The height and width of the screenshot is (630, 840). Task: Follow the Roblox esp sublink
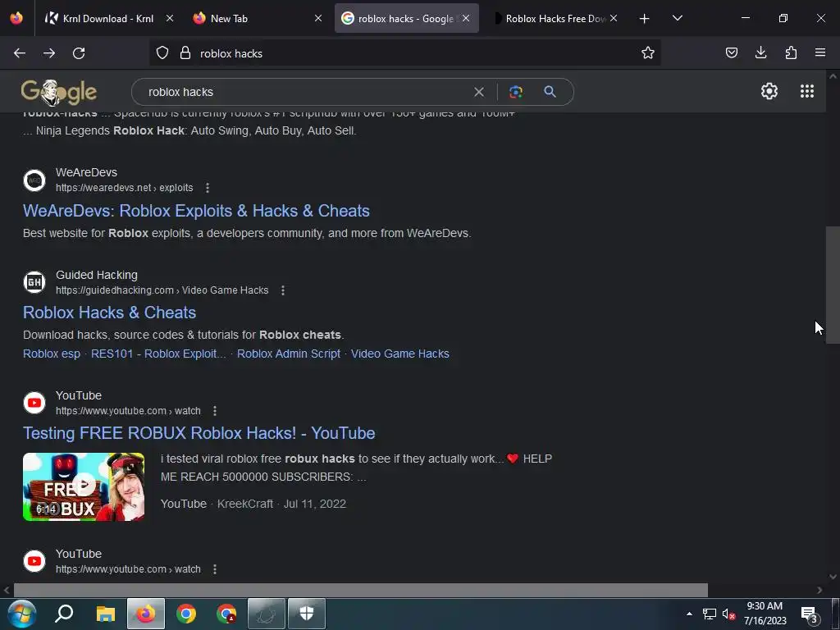pos(52,354)
